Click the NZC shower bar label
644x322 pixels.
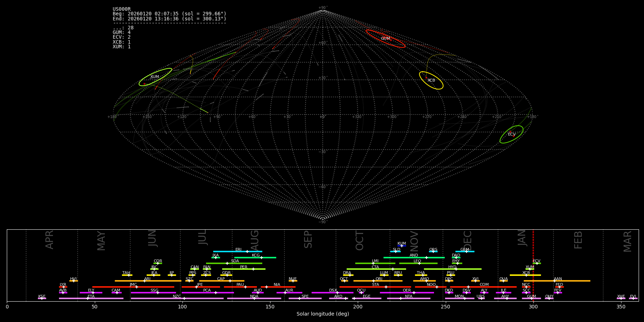click(177, 297)
